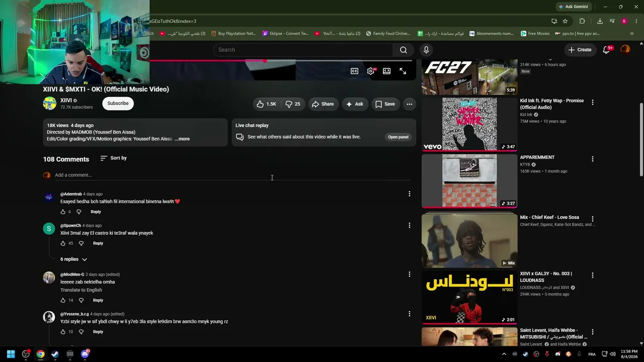Screen dimensions: 644x362
Task: Open Family Feud Online bookmark
Action: pos(388,34)
